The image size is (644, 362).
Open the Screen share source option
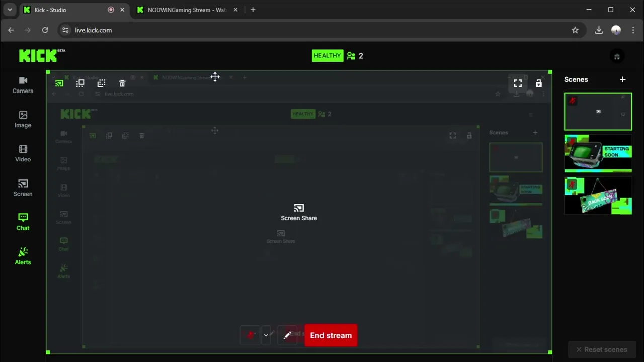pyautogui.click(x=23, y=188)
